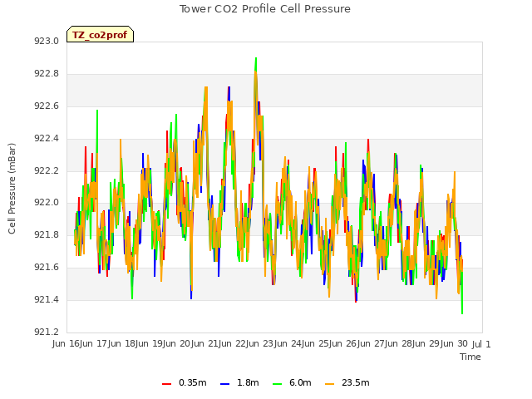This screenshot has height=399, width=532.
Task: Click the 29Jun x-axis tick label
Action: (441, 343)
